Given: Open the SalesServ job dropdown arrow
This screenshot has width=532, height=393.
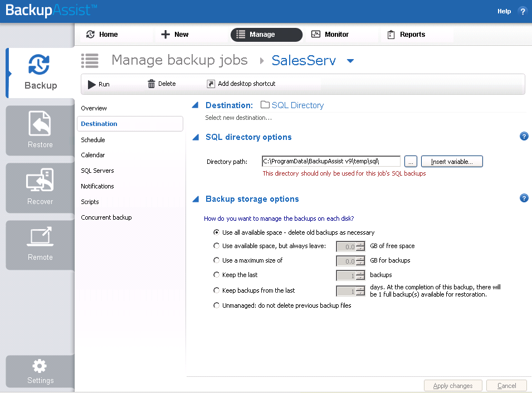Looking at the screenshot, I should (350, 61).
